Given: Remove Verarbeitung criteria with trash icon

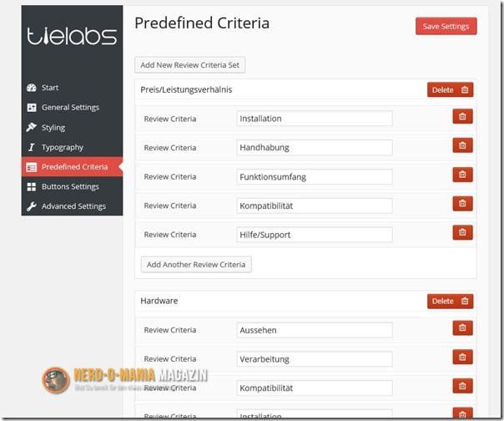Looking at the screenshot, I should pyautogui.click(x=462, y=357).
